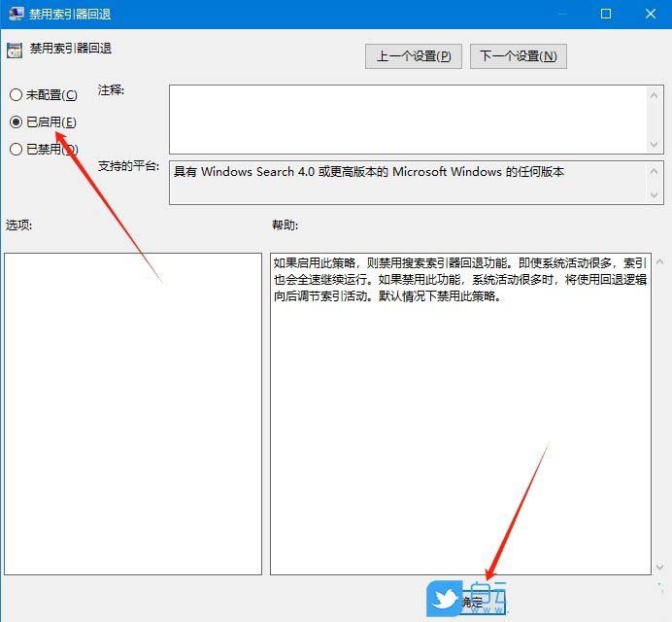
Task: Go to 上一个设置(P) previous setting
Action: tap(414, 56)
